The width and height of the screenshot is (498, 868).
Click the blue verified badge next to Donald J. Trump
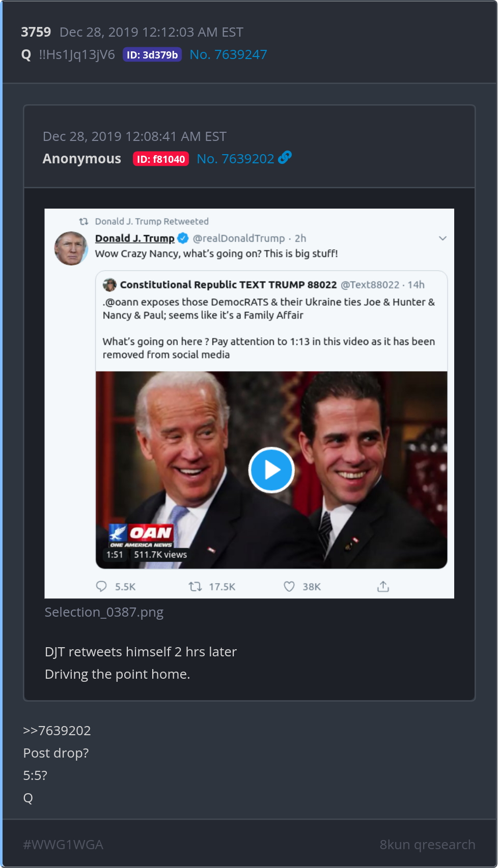(183, 238)
